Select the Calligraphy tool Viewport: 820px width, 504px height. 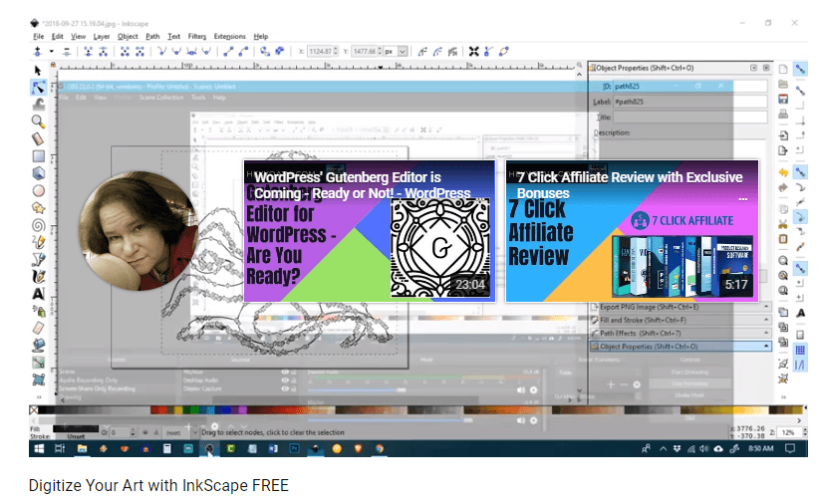[x=38, y=277]
